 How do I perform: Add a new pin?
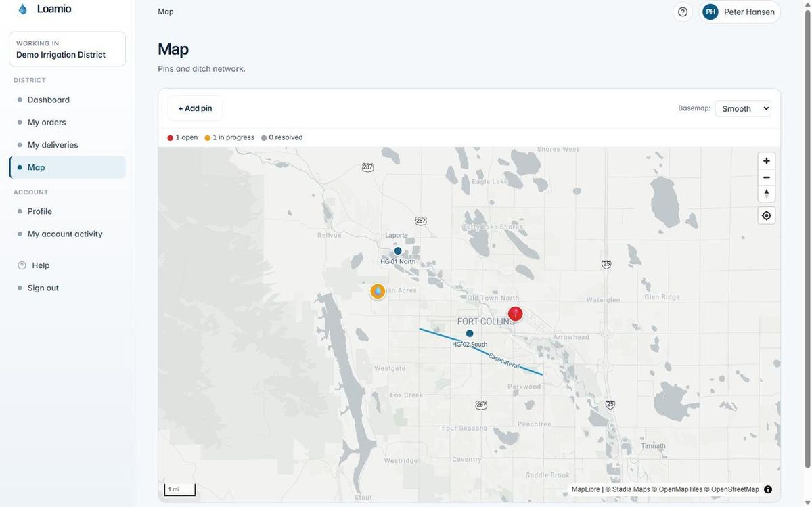pos(195,108)
